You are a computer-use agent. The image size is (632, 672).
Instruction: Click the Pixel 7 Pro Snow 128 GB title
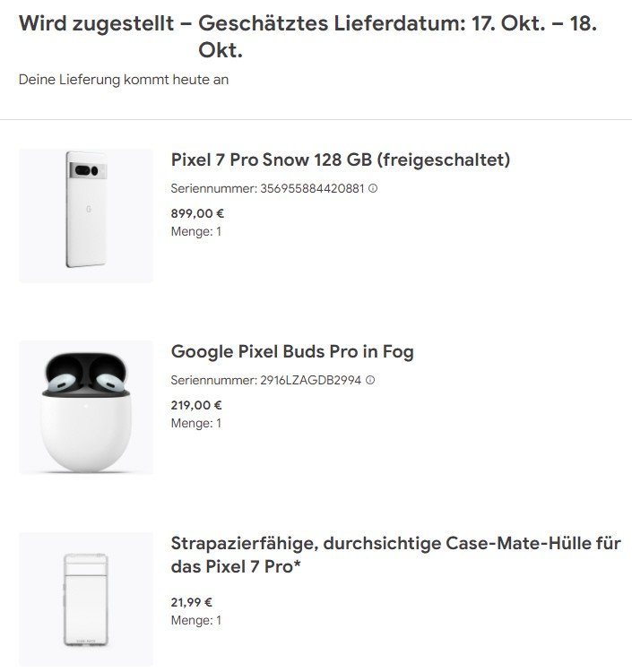pos(340,159)
